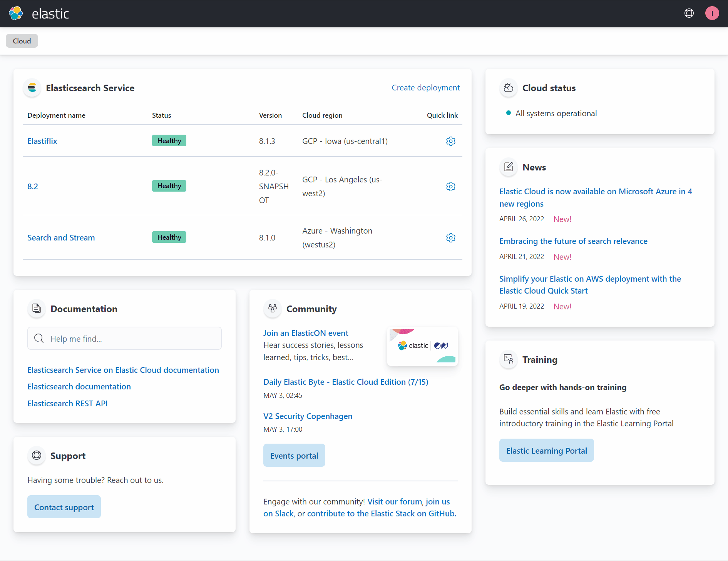The height and width of the screenshot is (561, 728).
Task: Open the user avatar menu
Action: [712, 13]
